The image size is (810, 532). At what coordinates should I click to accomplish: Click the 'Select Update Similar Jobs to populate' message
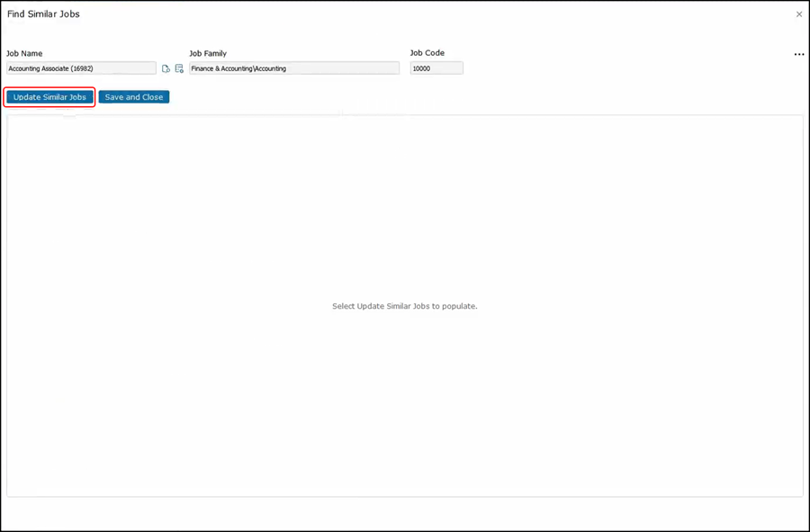404,306
